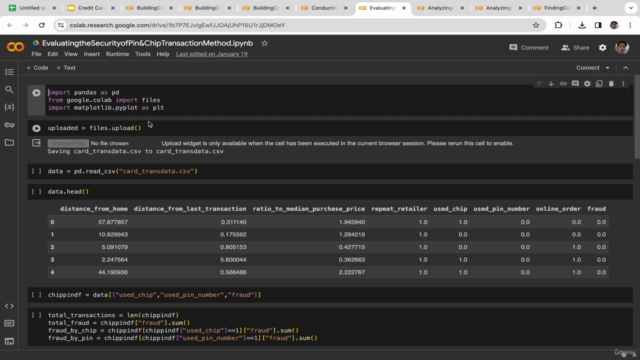
Task: Click the value 57.877857 in table
Action: 113,222
